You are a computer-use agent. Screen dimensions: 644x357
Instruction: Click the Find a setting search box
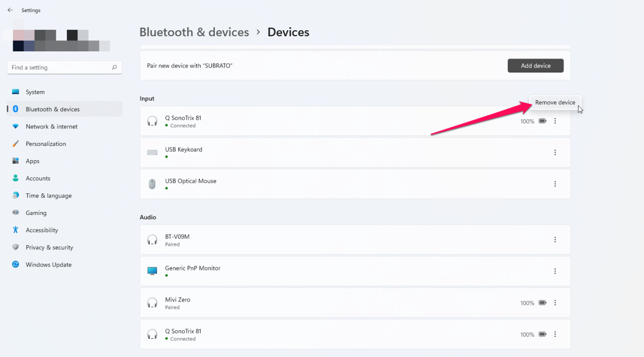[64, 67]
